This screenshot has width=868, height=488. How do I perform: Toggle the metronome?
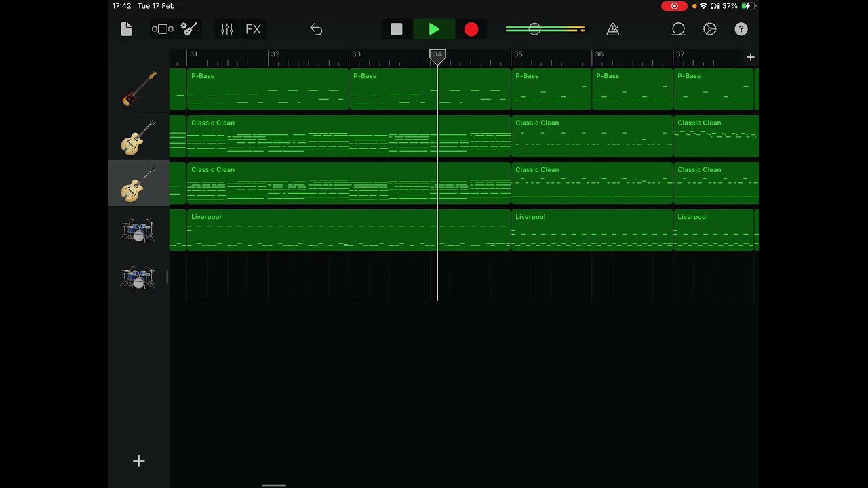pyautogui.click(x=613, y=29)
